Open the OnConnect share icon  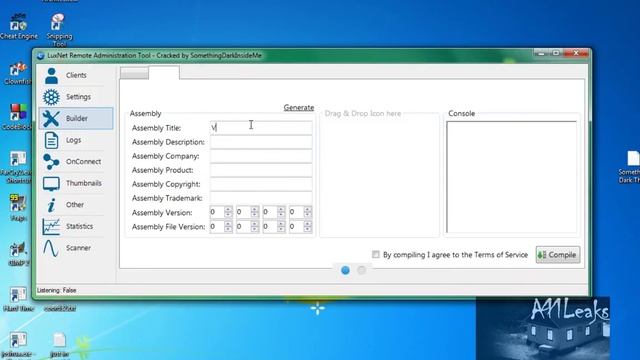pos(51,162)
